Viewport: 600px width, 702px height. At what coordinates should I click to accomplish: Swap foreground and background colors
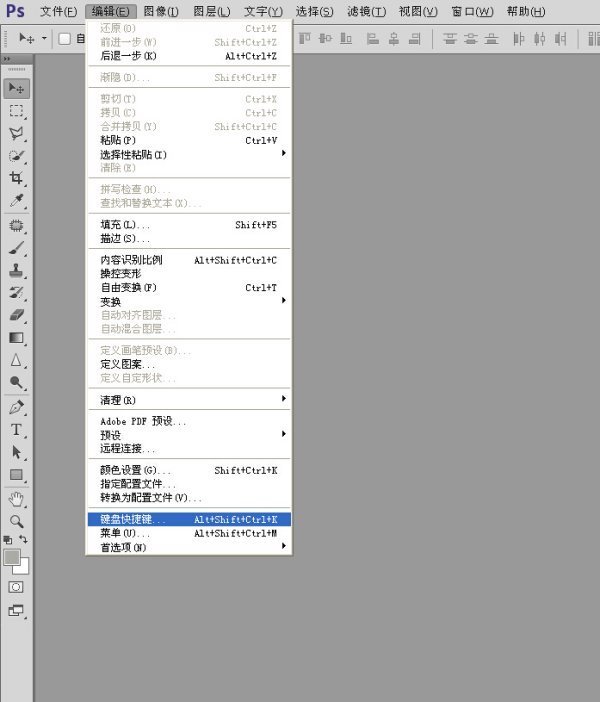[23, 539]
